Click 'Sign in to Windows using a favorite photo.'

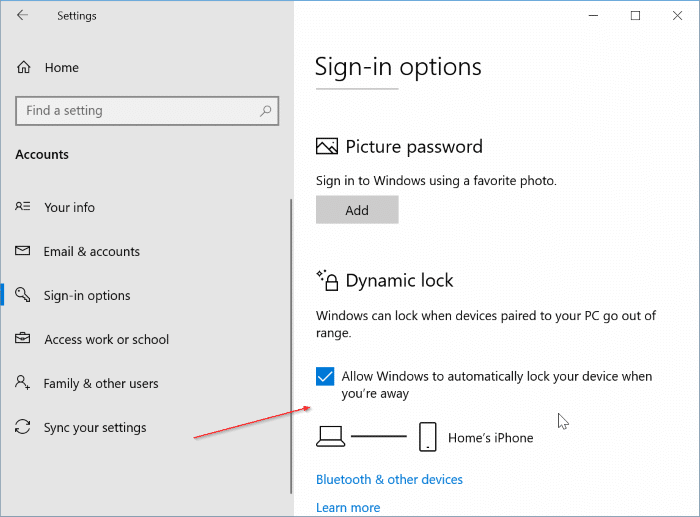coord(436,181)
